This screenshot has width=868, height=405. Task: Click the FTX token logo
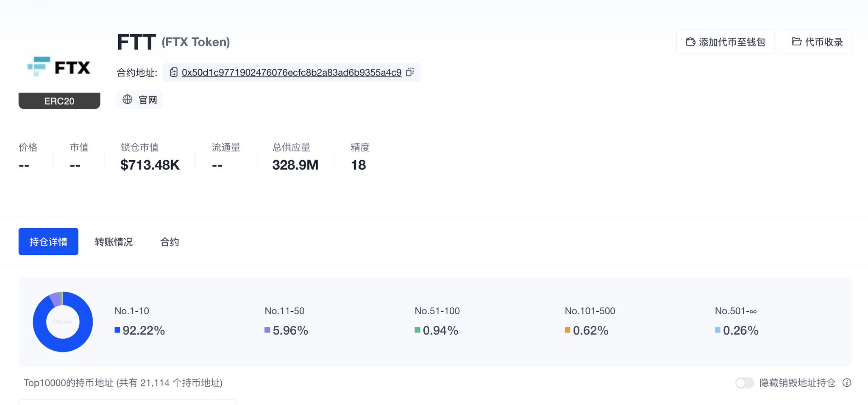tap(59, 67)
